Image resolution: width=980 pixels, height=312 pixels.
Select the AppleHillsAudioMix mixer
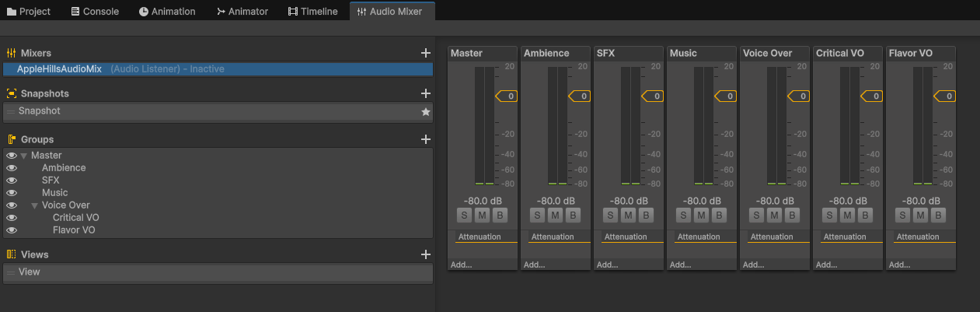coord(59,69)
